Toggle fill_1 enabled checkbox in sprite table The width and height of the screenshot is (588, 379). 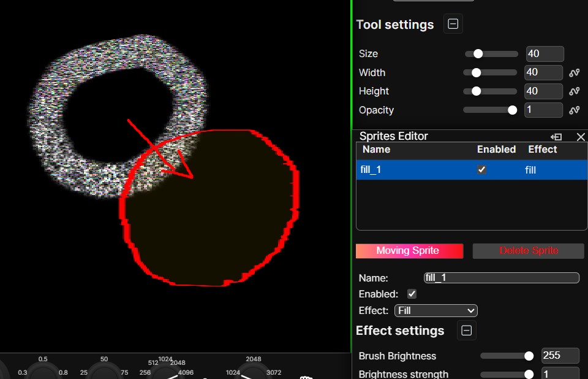coord(481,170)
